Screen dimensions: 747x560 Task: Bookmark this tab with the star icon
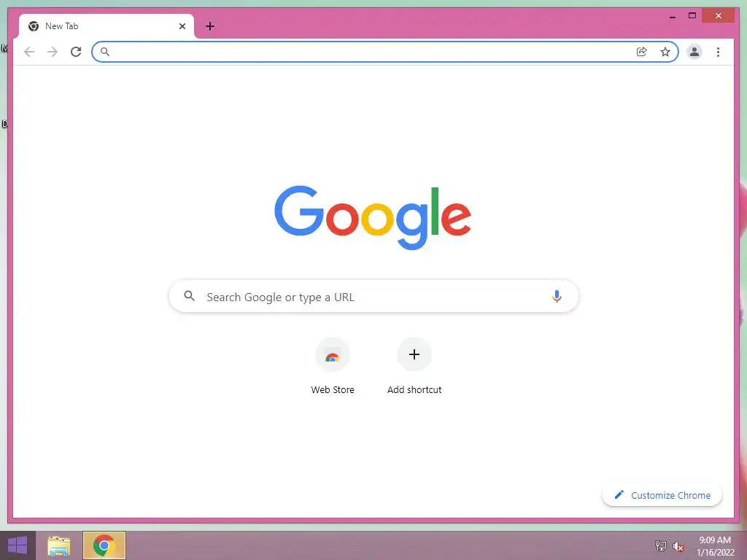(x=665, y=52)
